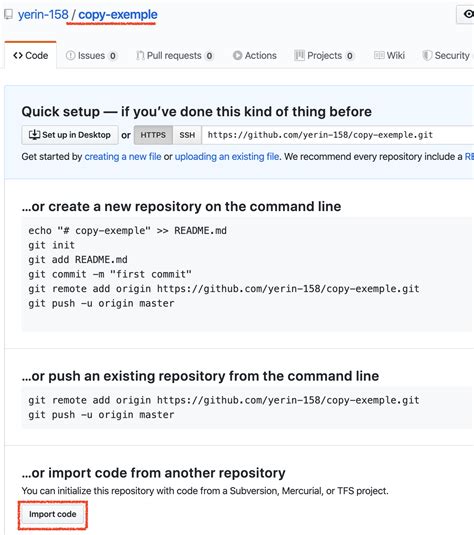474x535 pixels.
Task: Click the Import code button
Action: pyautogui.click(x=53, y=514)
